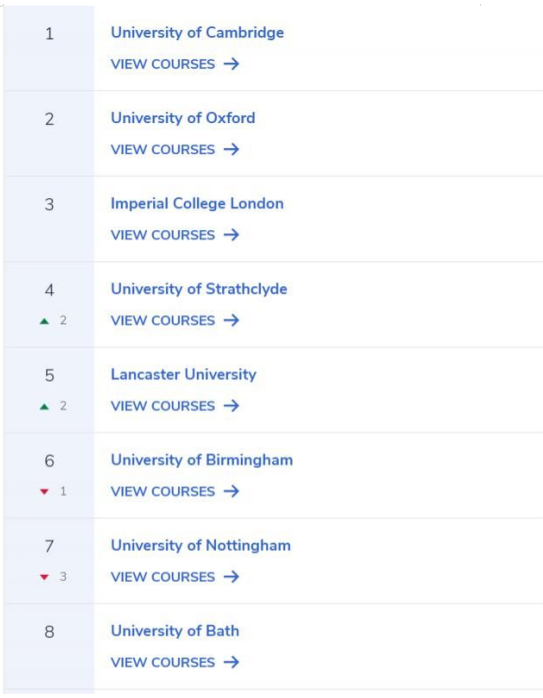The height and width of the screenshot is (698, 543).
Task: Open the University of Birmingham link
Action: coord(202,460)
